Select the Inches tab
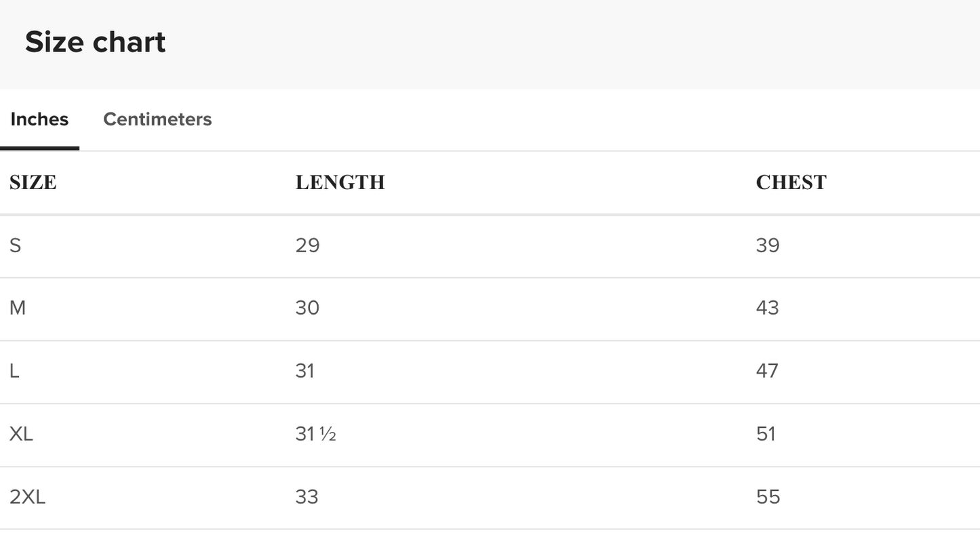The width and height of the screenshot is (980, 537). click(39, 119)
